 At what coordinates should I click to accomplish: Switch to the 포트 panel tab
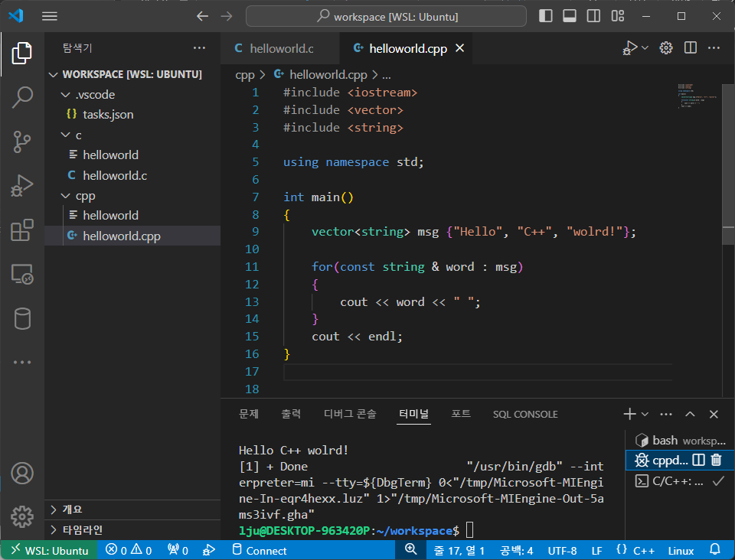461,414
